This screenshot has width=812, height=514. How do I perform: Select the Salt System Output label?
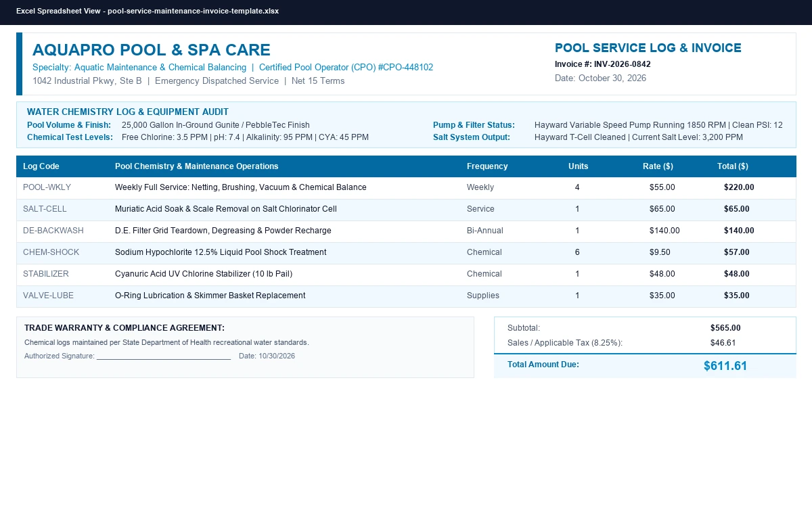[x=472, y=137]
